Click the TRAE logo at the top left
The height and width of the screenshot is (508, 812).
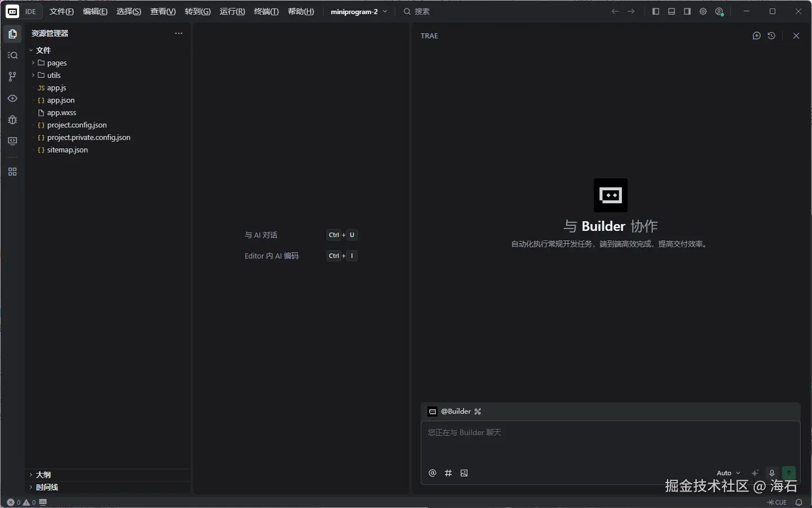click(12, 11)
